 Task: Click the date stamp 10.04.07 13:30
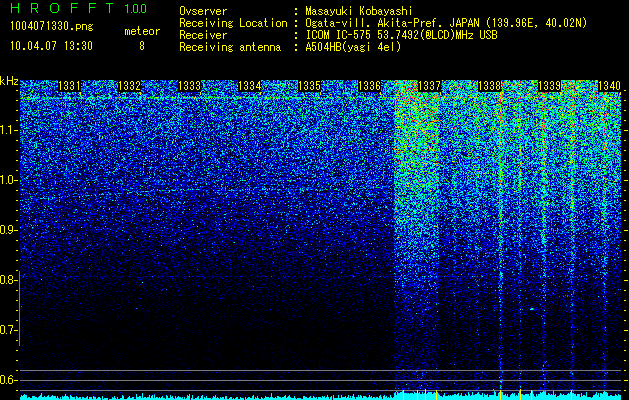[51, 46]
